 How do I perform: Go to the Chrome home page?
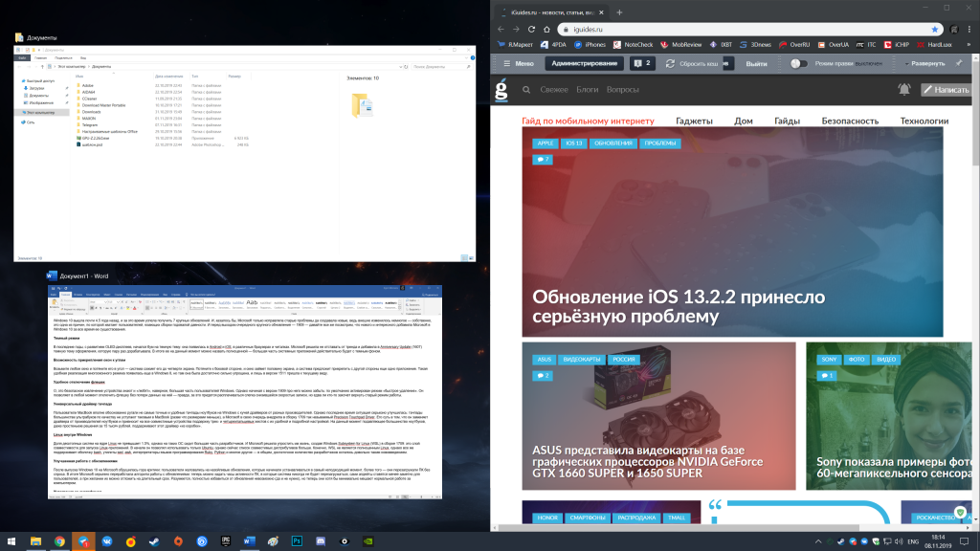546,30
